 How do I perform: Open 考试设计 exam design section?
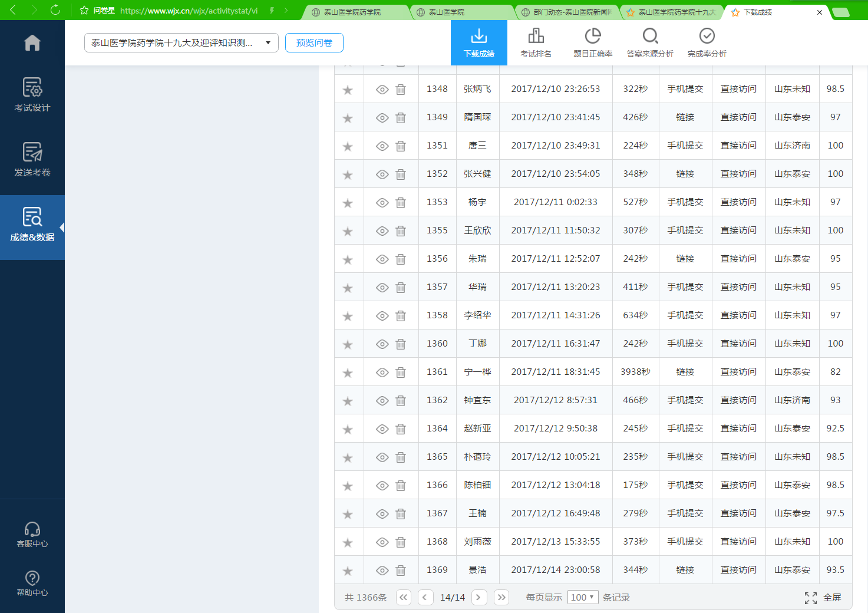pos(32,94)
